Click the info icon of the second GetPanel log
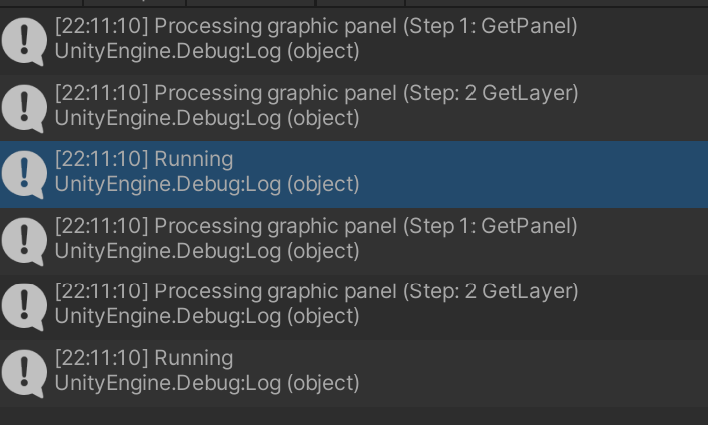The width and height of the screenshot is (708, 425). click(x=23, y=238)
